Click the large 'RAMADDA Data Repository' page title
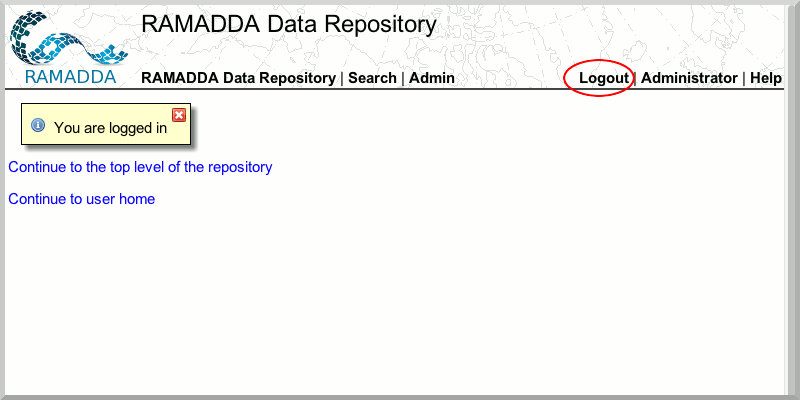 [x=289, y=25]
